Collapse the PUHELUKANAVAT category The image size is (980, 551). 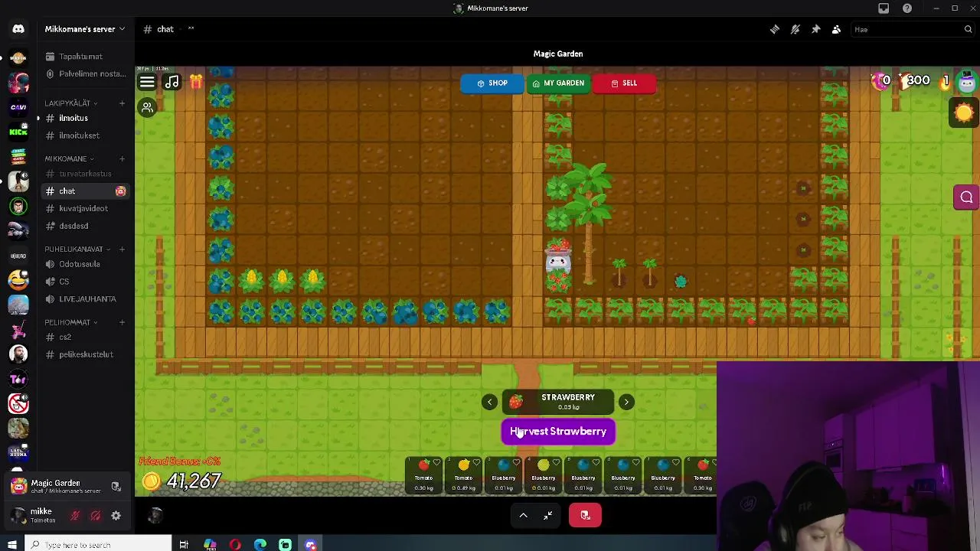pyautogui.click(x=77, y=249)
